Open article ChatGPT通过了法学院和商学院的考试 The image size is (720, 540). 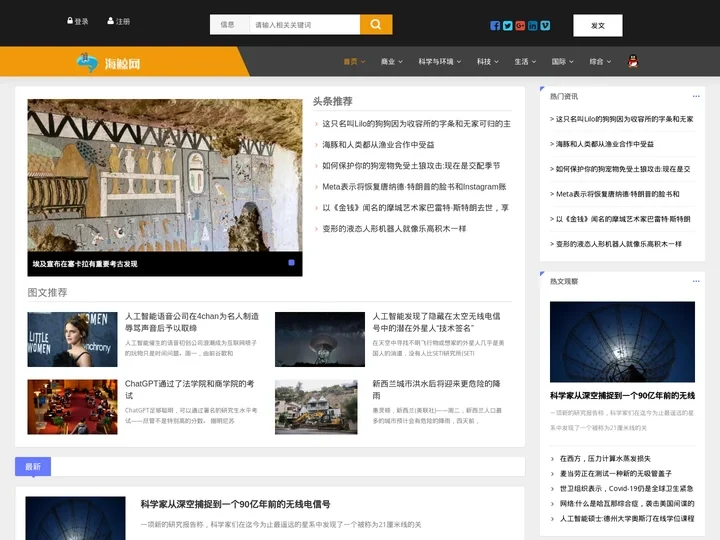click(189, 389)
